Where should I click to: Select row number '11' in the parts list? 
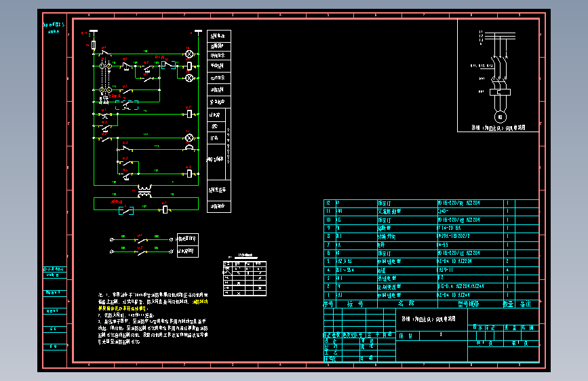coord(328,211)
